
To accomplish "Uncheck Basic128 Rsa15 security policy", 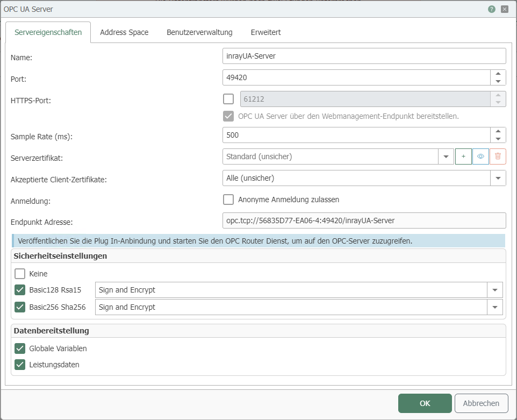I will click(x=20, y=290).
